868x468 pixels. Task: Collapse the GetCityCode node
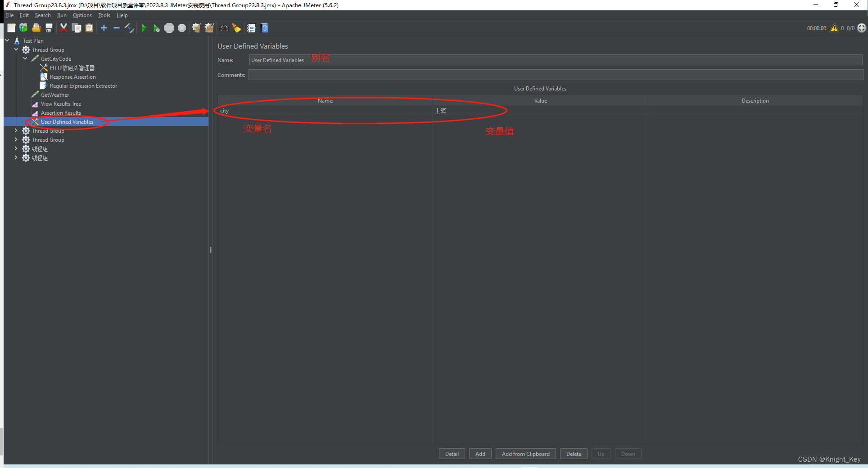tap(25, 58)
